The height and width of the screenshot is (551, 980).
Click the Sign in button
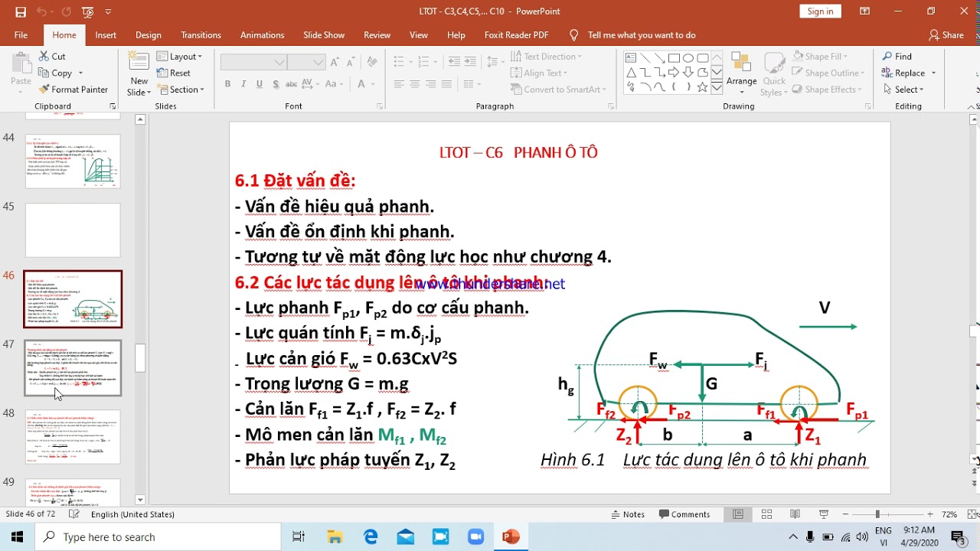click(x=820, y=11)
